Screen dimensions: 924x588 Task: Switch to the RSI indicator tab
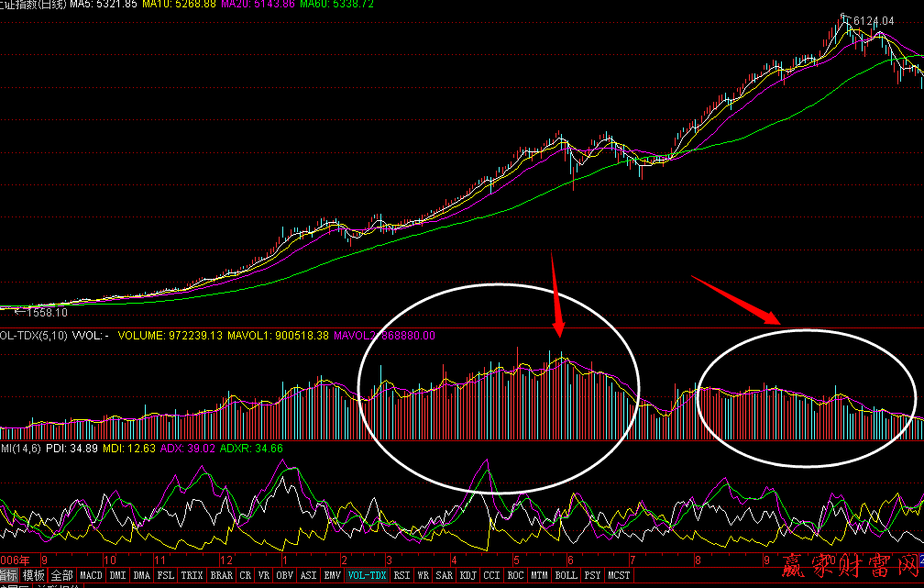[401, 576]
